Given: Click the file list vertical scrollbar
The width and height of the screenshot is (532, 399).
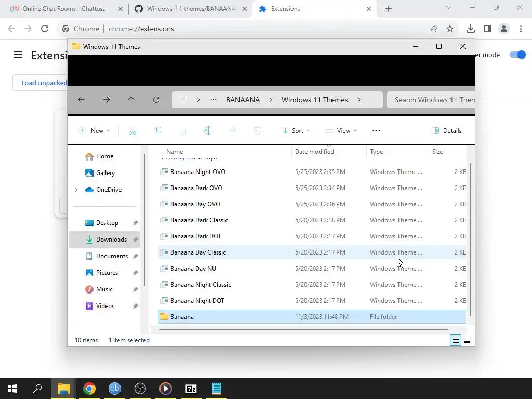Looking at the screenshot, I should 470,240.
